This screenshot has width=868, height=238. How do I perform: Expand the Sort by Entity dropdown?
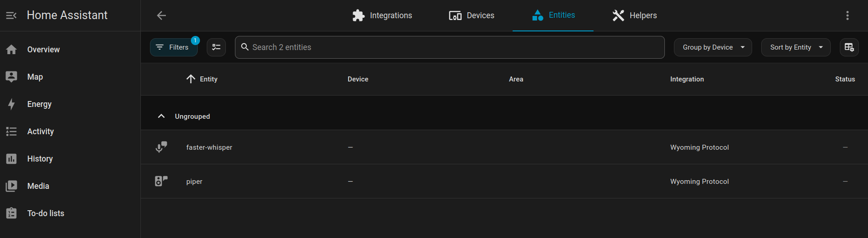pyautogui.click(x=796, y=47)
